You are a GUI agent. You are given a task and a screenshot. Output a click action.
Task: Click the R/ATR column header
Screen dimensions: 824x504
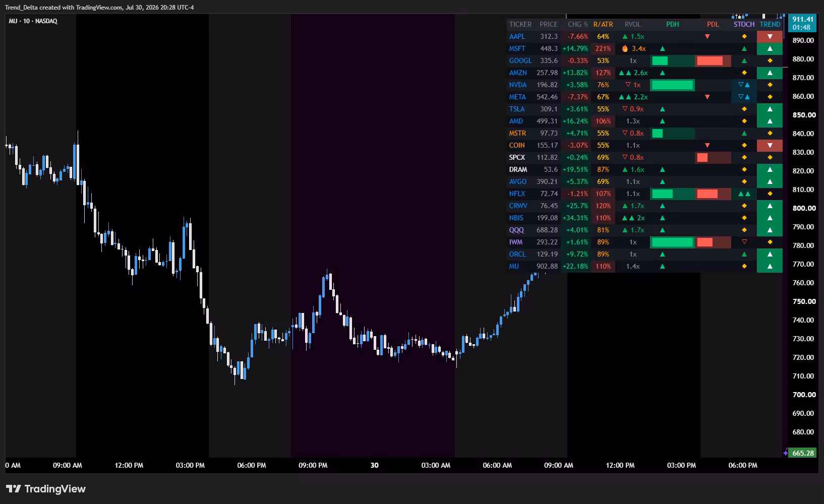click(603, 24)
